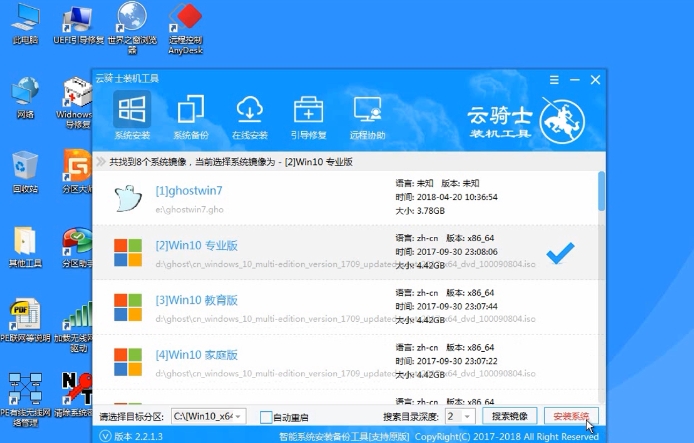Select [3]Win10 教育版 image title
This screenshot has height=443, width=694.
tap(197, 300)
